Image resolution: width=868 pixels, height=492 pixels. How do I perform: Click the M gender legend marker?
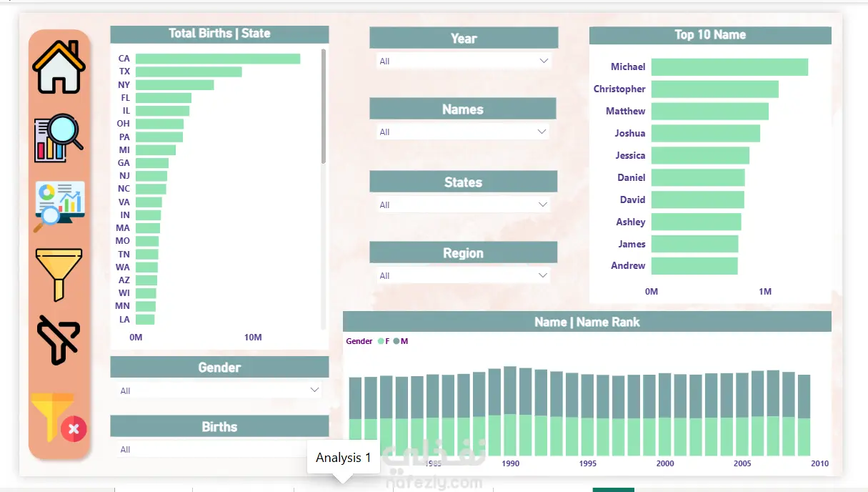396,342
